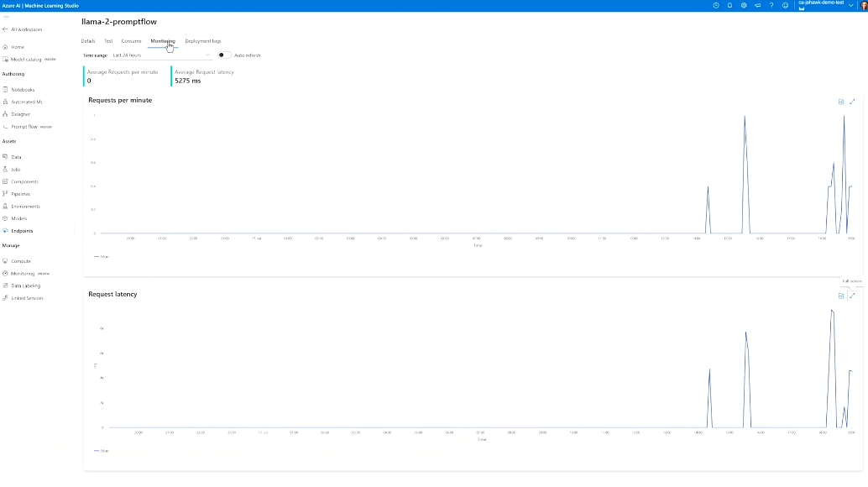
Task: Open recent history clock icon
Action: click(716, 6)
